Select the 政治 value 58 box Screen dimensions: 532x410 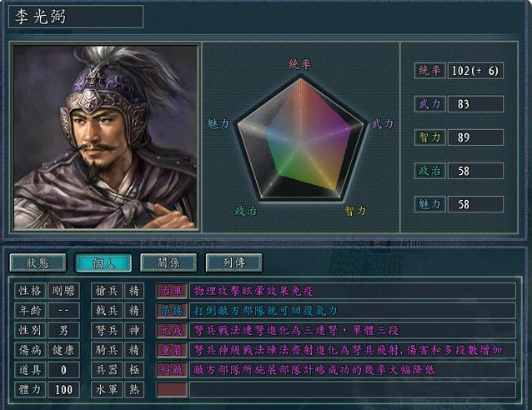[475, 171]
